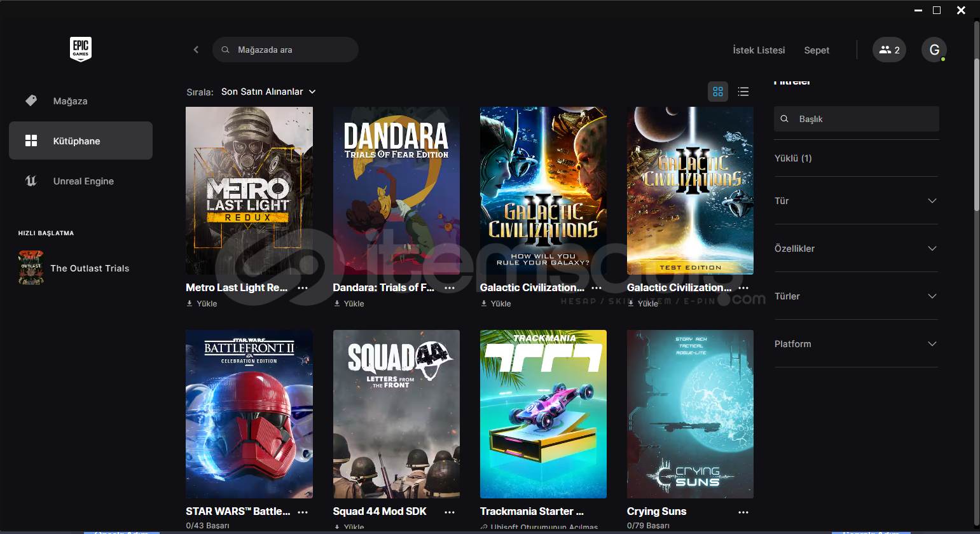Image resolution: width=980 pixels, height=534 pixels.
Task: Open the G account profile avatar
Action: click(x=934, y=50)
